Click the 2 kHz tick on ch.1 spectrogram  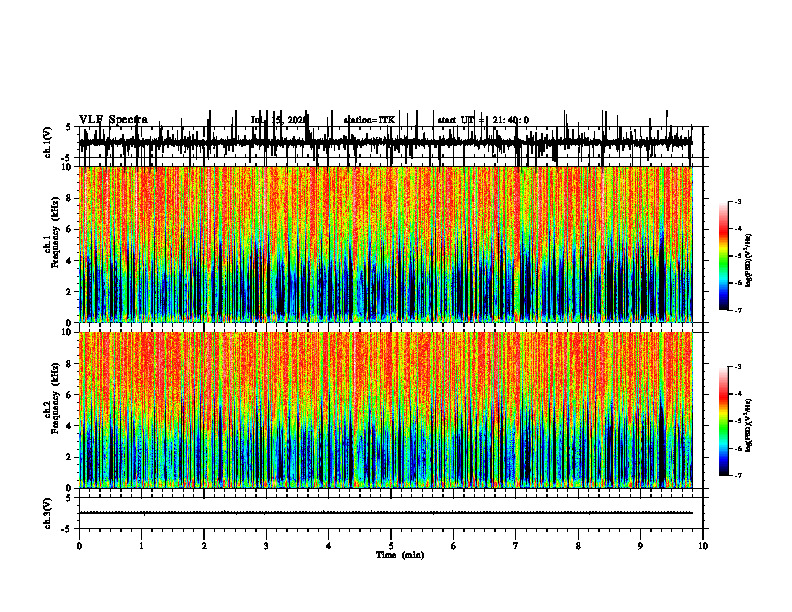coord(69,291)
